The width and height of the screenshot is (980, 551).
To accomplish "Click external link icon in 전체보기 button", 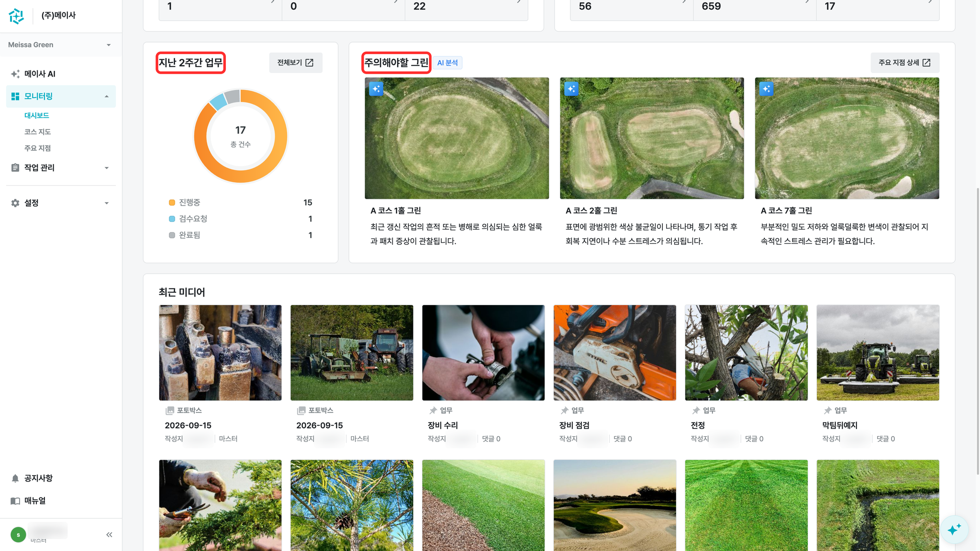I will click(x=310, y=63).
